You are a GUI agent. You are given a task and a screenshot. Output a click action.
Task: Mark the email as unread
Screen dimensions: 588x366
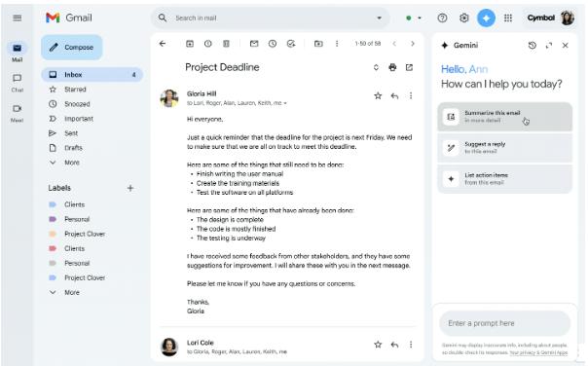coord(254,44)
